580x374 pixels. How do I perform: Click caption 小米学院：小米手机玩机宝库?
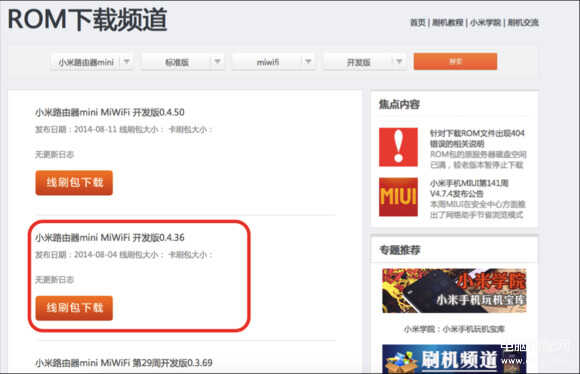coord(454,329)
